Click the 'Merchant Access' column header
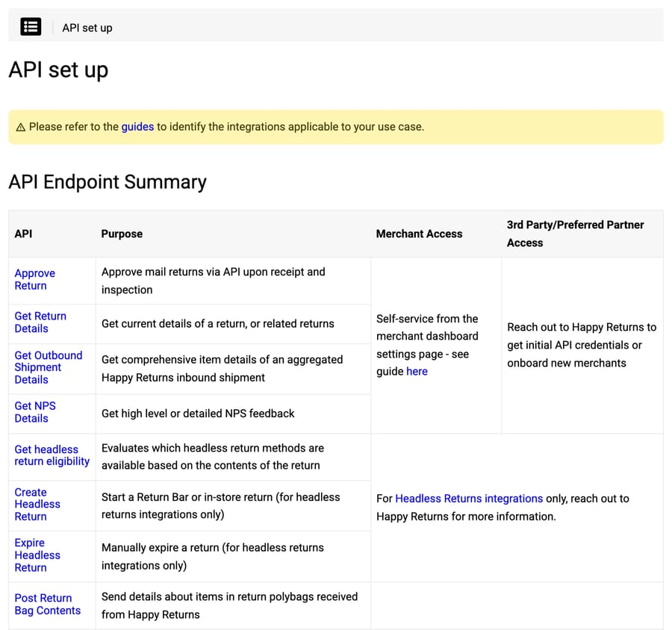 click(x=419, y=234)
